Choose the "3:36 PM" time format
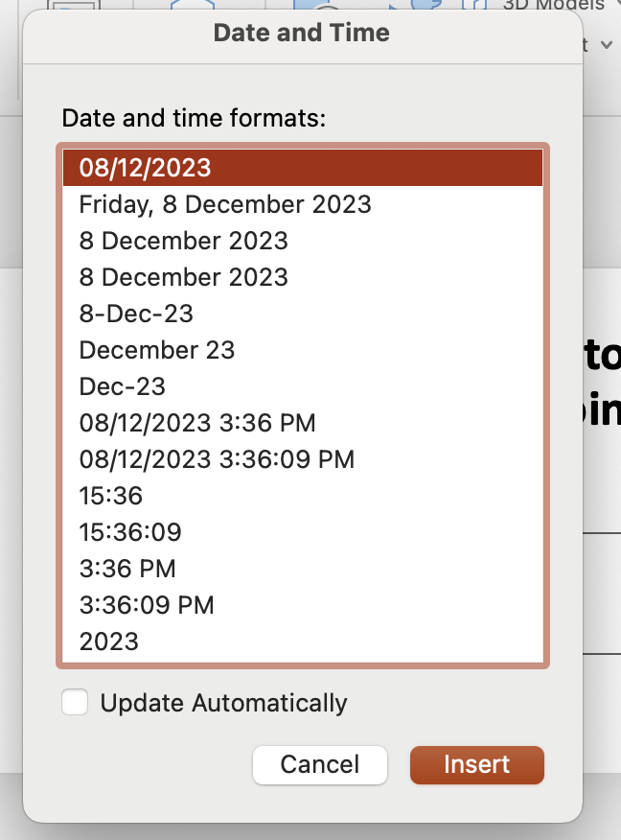Viewport: 621px width, 840px height. coord(127,569)
